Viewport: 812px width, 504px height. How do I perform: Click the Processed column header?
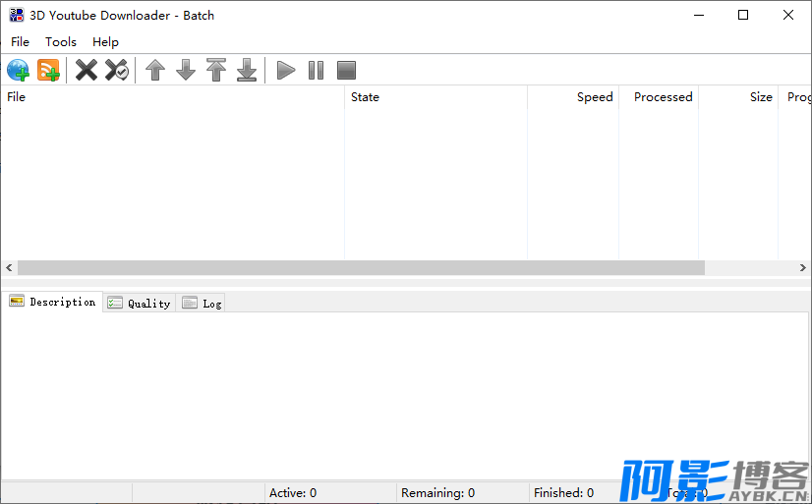(659, 96)
